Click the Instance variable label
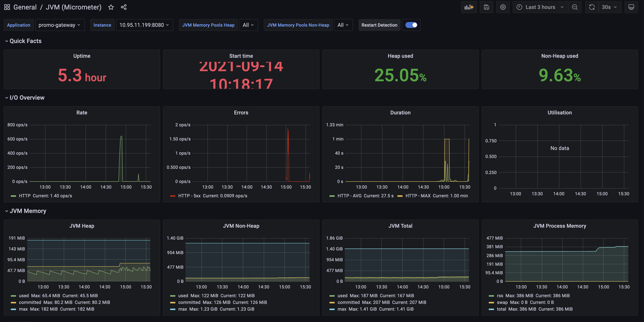Image resolution: width=644 pixels, height=322 pixels. pos(102,25)
